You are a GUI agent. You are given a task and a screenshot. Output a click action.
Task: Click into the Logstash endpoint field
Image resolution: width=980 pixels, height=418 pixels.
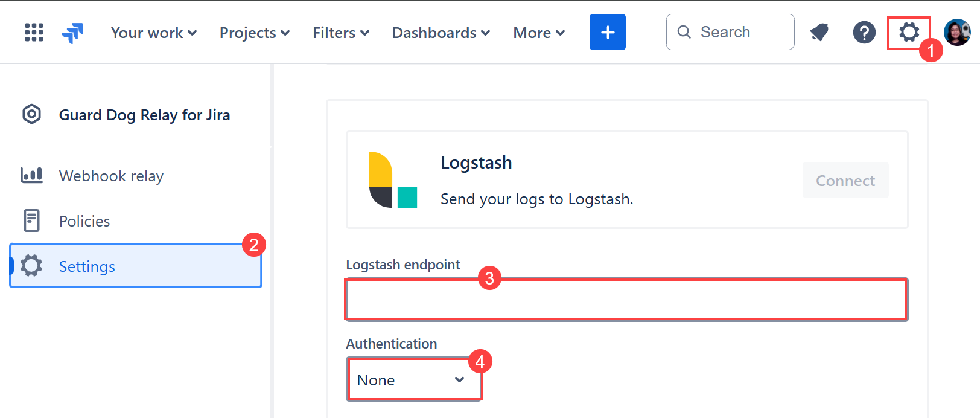point(626,299)
